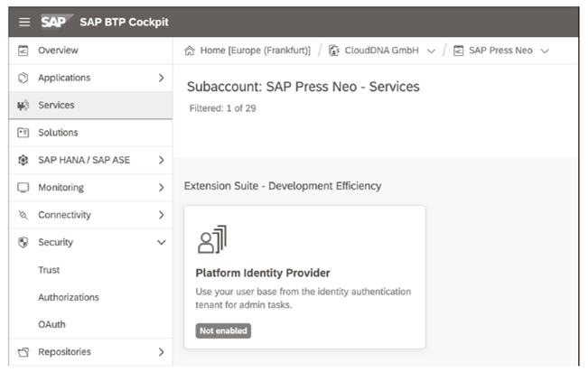The image size is (588, 372).
Task: Click the Security shield icon
Action: click(23, 242)
